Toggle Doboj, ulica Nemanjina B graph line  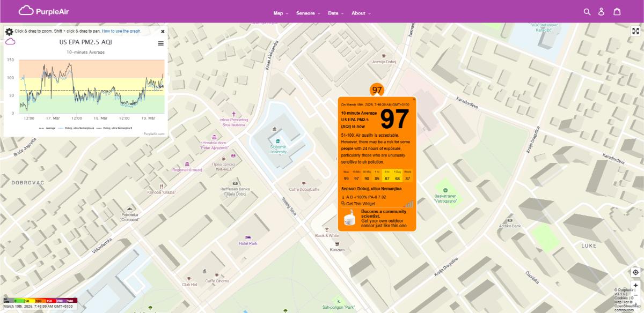[117, 128]
